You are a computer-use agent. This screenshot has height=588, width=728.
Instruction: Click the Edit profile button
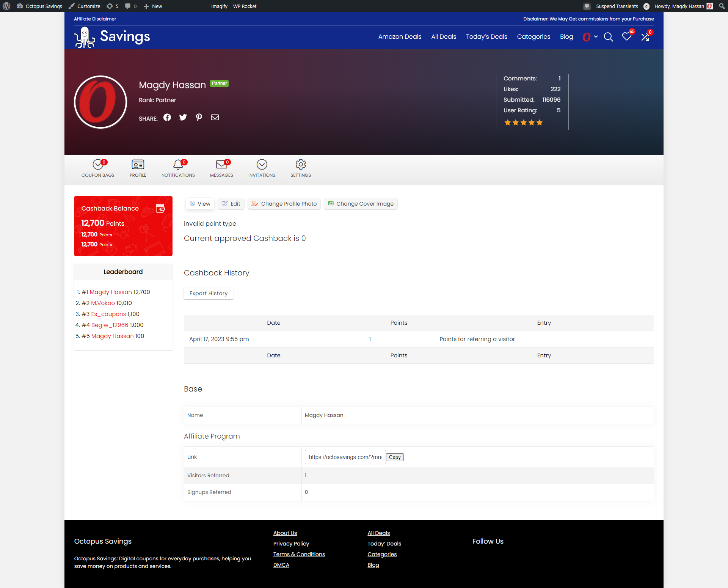(x=231, y=204)
